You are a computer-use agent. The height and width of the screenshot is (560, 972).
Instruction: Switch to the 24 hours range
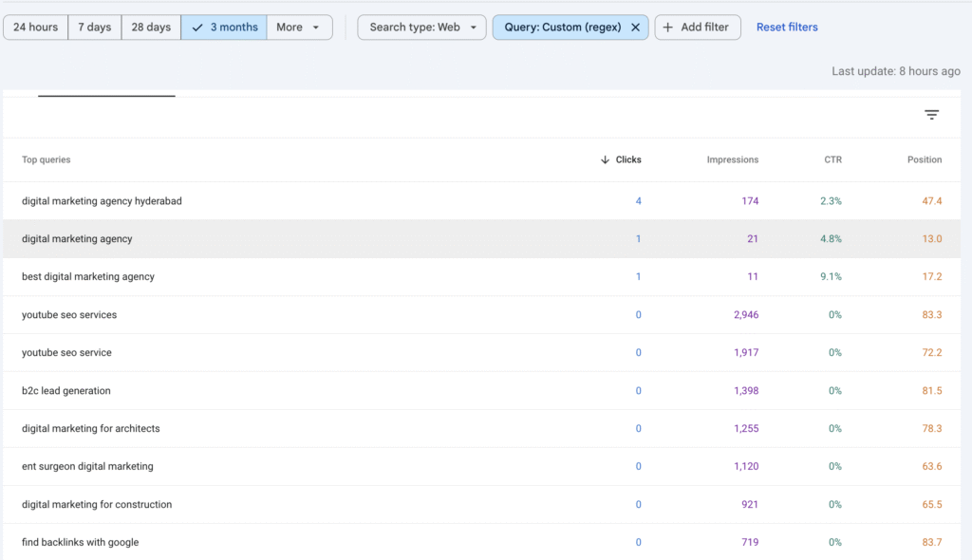(35, 27)
